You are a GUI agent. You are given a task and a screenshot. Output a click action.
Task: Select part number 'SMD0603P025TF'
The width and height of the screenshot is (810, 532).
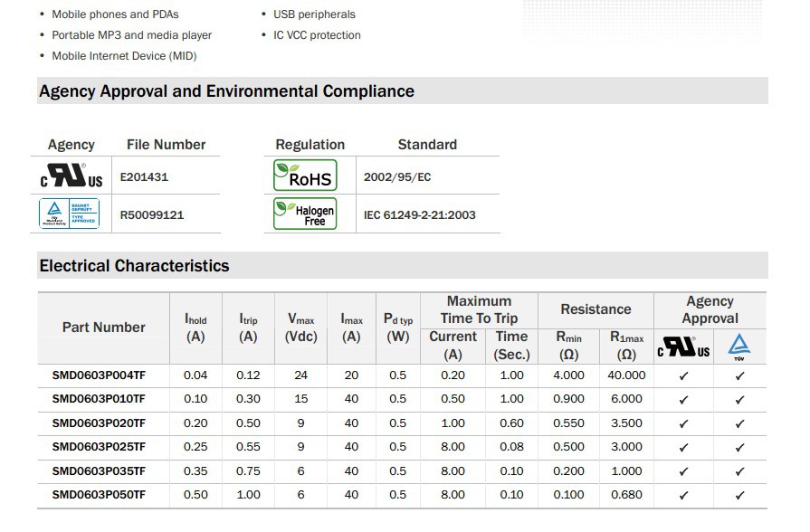99,447
